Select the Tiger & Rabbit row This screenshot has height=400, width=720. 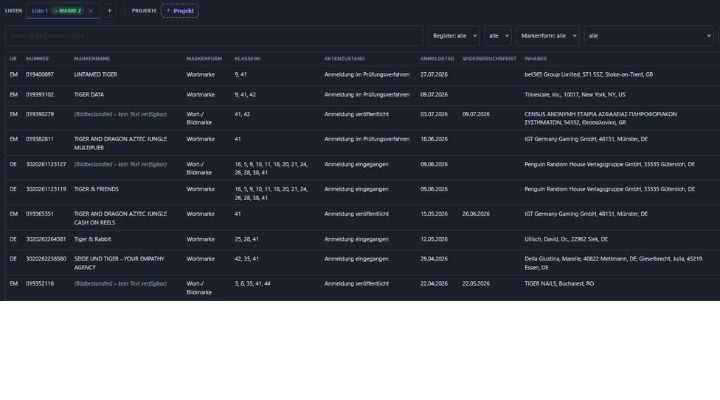[x=363, y=239]
